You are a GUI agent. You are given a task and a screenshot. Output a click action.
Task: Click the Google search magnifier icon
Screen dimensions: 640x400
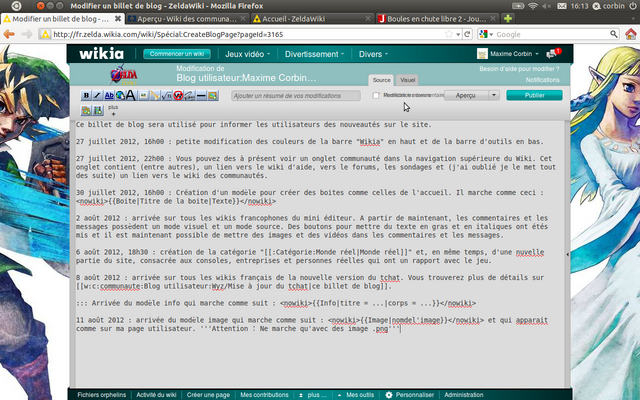[613, 34]
